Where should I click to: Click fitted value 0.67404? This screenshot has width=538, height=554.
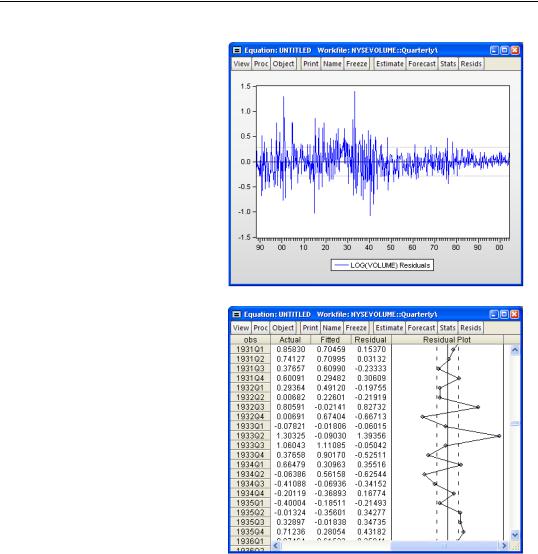pos(331,417)
